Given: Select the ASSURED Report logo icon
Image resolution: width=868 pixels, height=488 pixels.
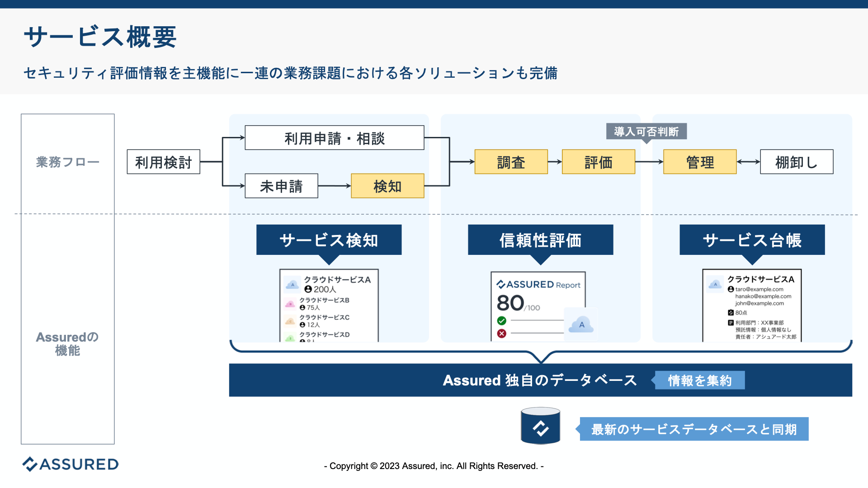Looking at the screenshot, I should click(x=501, y=285).
